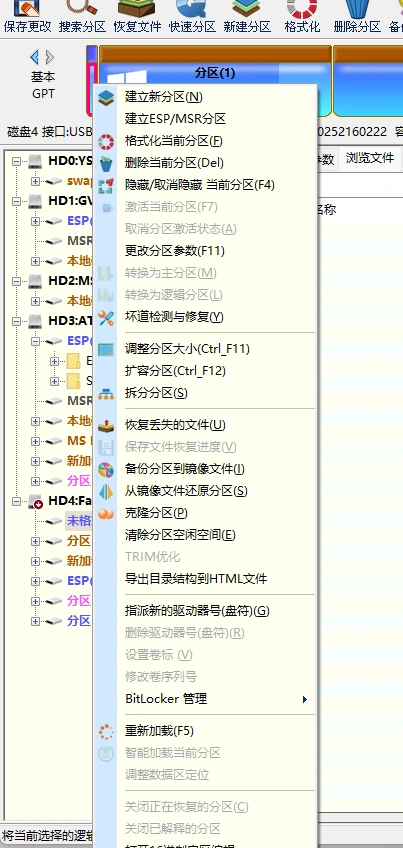This screenshot has height=848, width=403.
Task: Click the 格式化当前分区 menu icon
Action: click(106, 142)
